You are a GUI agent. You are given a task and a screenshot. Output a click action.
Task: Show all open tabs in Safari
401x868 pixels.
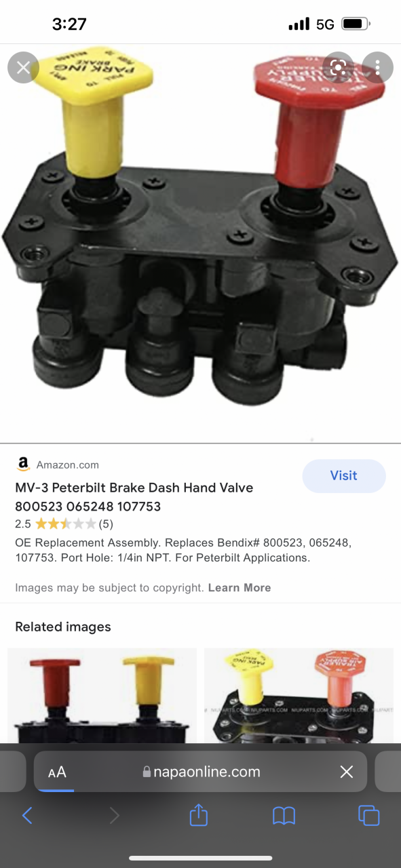(369, 815)
